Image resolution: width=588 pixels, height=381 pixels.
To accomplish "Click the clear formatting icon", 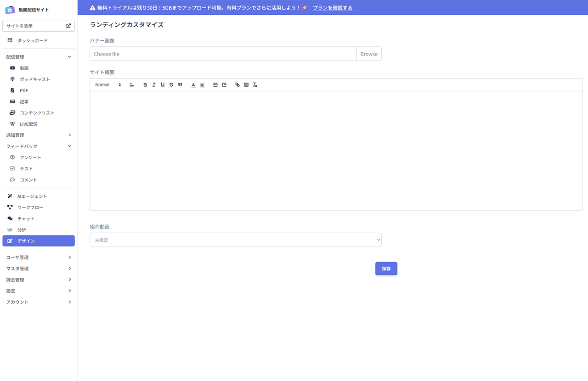I will tap(255, 85).
